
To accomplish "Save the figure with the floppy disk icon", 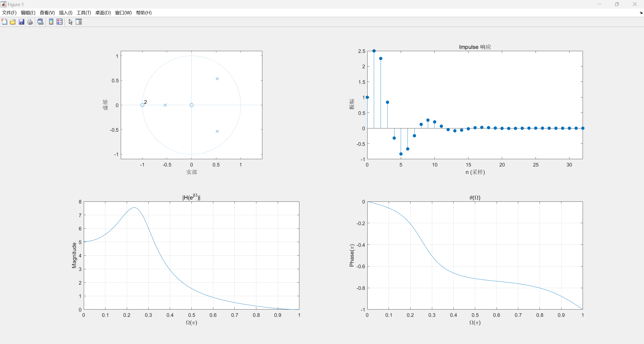I will [21, 22].
